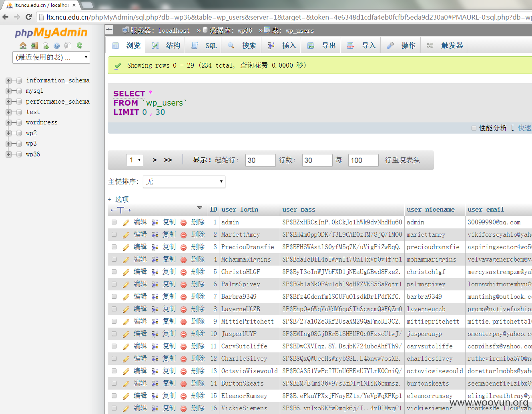Screen dimensions: 532x414
Task: Click the full texts toggle arrows icon
Action: pyautogui.click(x=120, y=210)
